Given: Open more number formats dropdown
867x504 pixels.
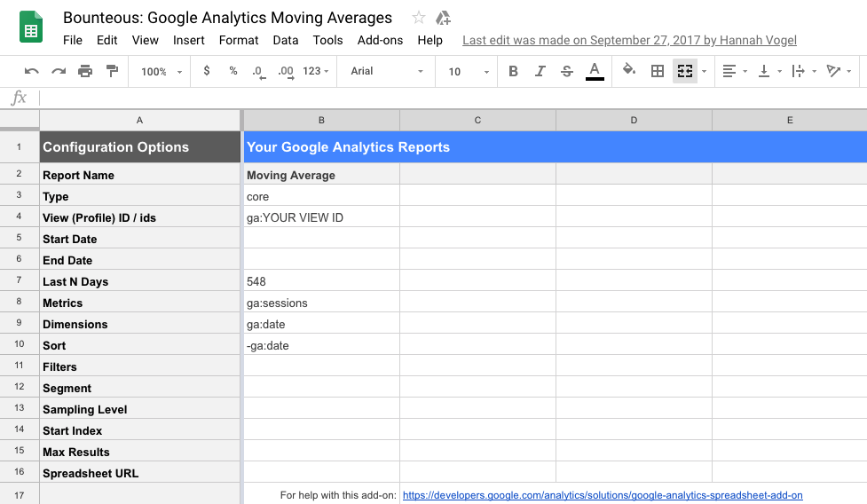Looking at the screenshot, I should tap(316, 71).
